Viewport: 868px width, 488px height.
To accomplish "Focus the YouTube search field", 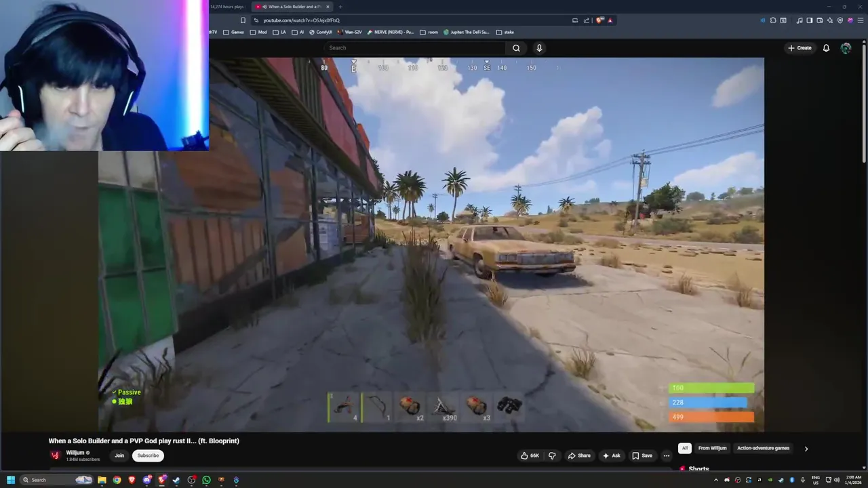I will point(414,48).
